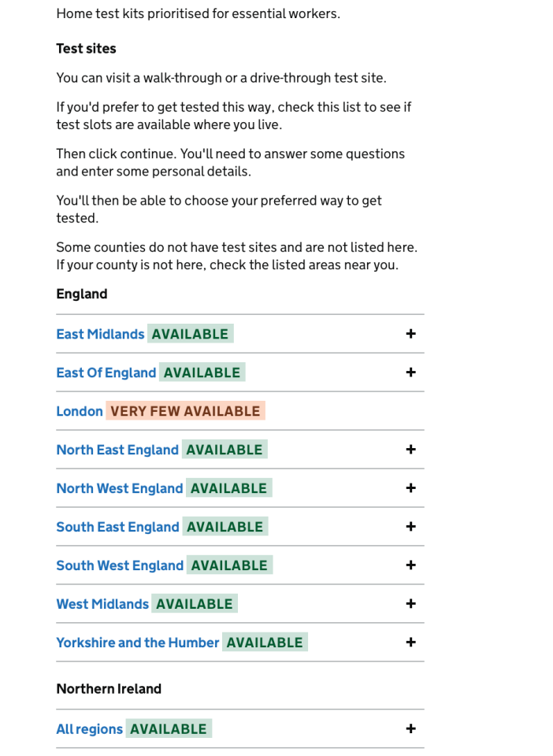Open North East England region link
This screenshot has width=553, height=756.
point(117,450)
